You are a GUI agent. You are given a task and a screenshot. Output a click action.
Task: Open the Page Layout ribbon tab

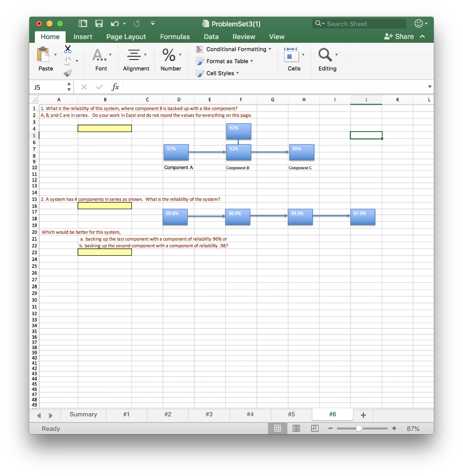pos(126,37)
